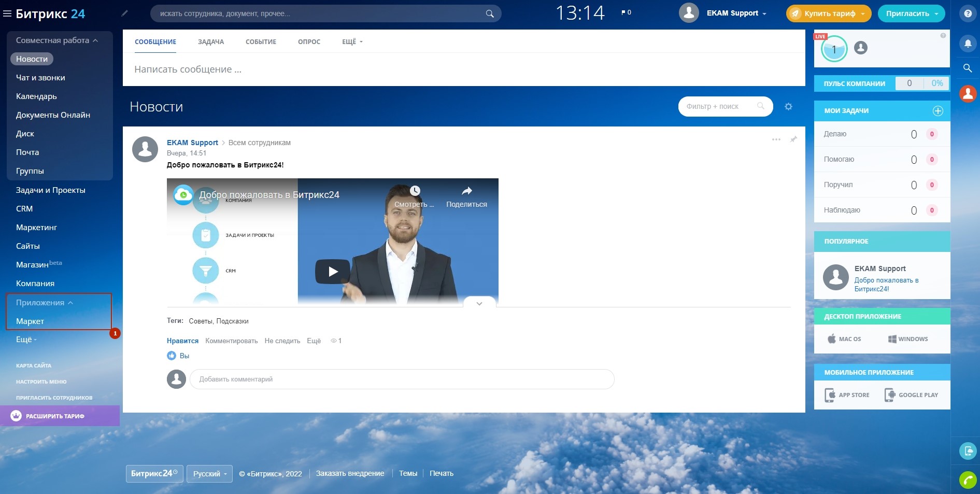
Task: Click the search icon in the right sidebar
Action: [x=968, y=68]
